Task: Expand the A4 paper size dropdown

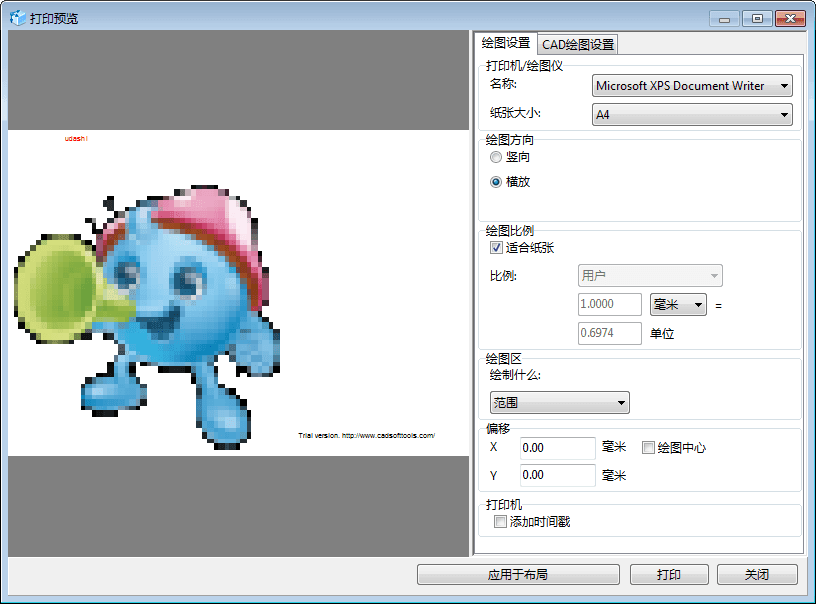Action: coord(692,115)
